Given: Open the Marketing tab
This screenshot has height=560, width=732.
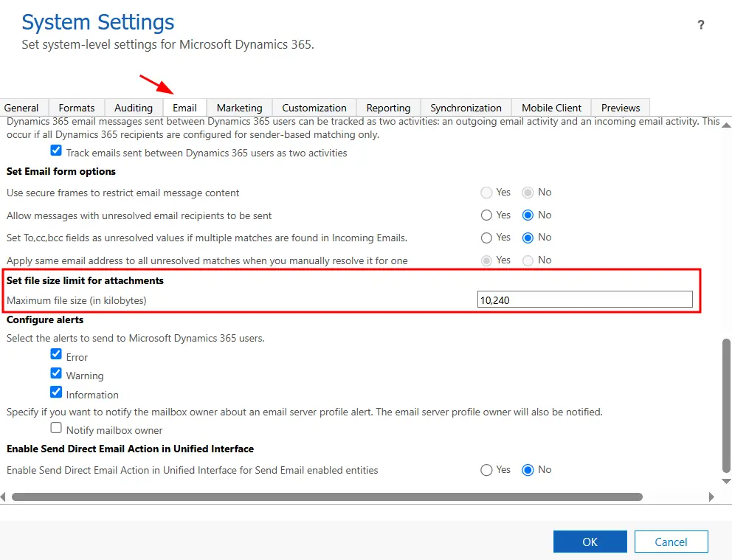Looking at the screenshot, I should point(240,108).
